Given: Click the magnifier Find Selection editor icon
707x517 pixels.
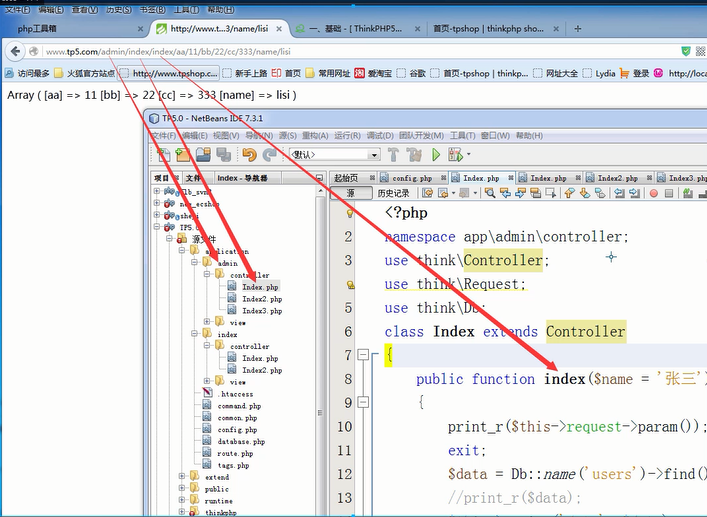Looking at the screenshot, I should [x=490, y=193].
